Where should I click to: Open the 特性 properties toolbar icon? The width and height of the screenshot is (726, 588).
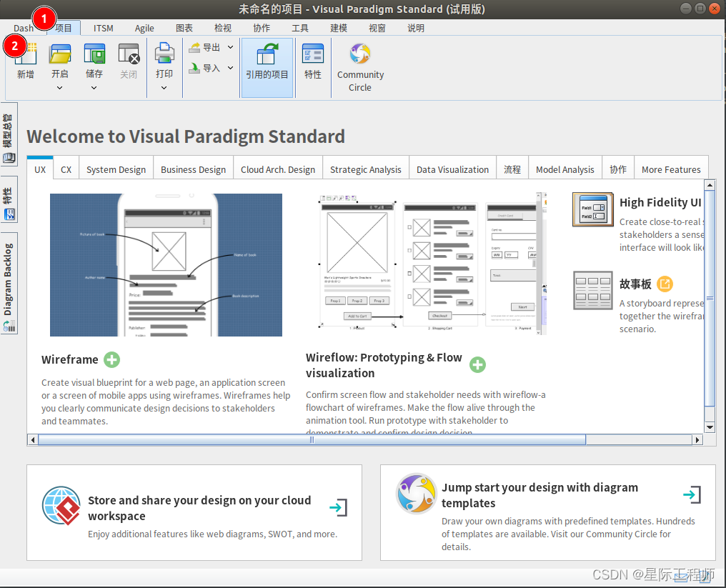313,54
